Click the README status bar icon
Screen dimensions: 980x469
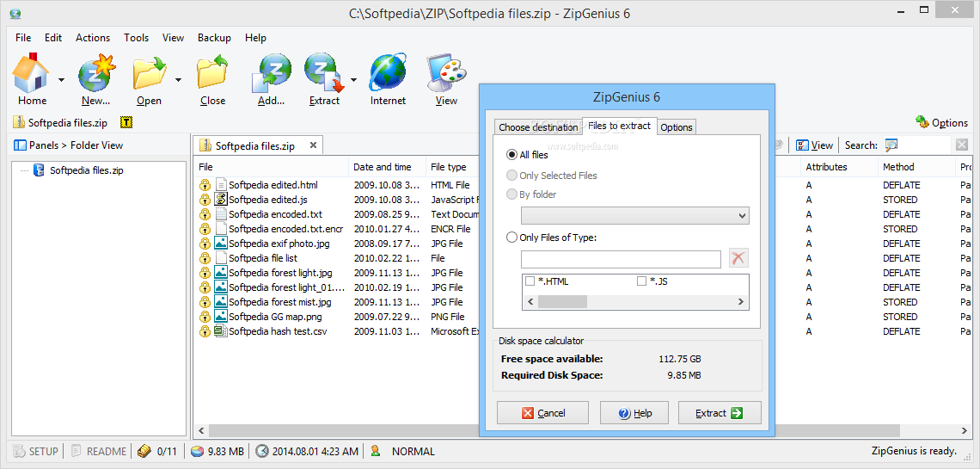click(x=99, y=451)
